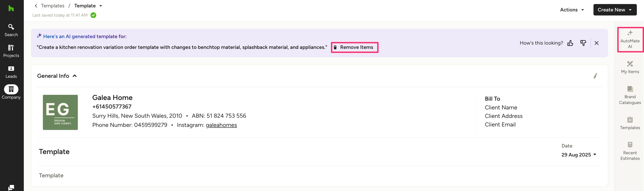This screenshot has height=191, width=644.
Task: Give thumbs down to AI template
Action: (583, 43)
